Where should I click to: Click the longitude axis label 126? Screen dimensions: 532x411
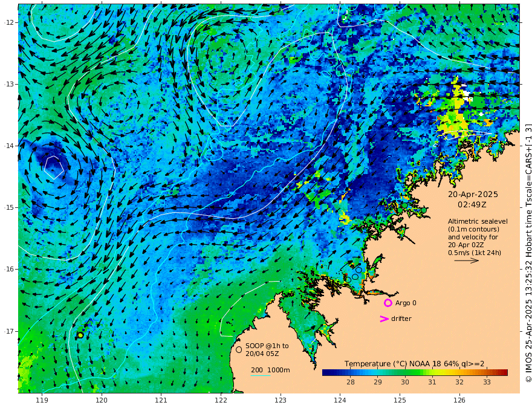[x=459, y=401]
